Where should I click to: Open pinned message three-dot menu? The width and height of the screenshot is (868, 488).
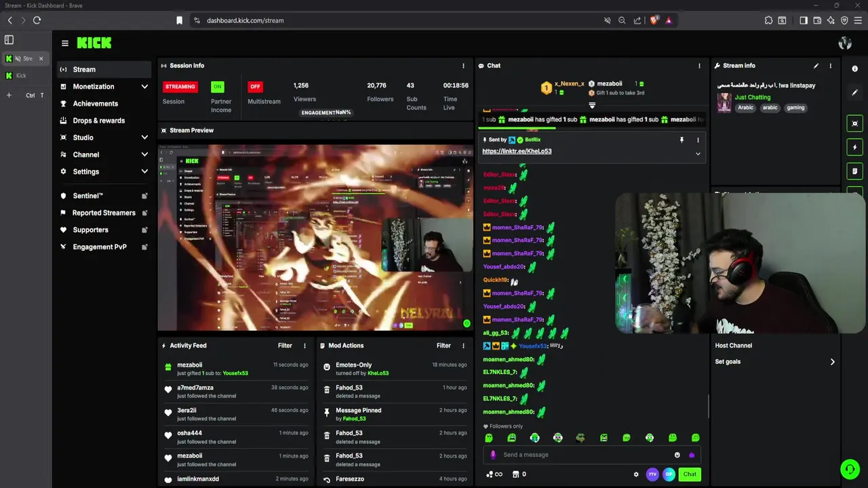698,140
